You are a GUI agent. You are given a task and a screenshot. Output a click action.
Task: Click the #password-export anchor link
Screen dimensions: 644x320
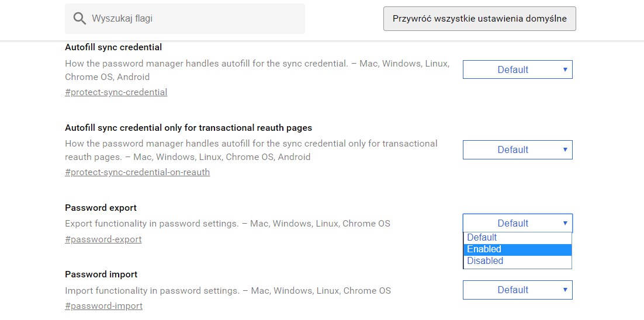point(103,239)
